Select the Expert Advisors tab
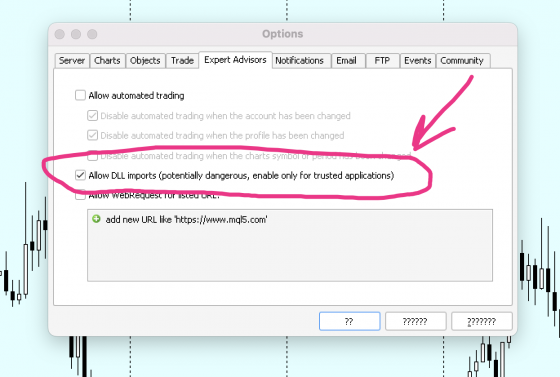560x377 pixels. tap(235, 60)
